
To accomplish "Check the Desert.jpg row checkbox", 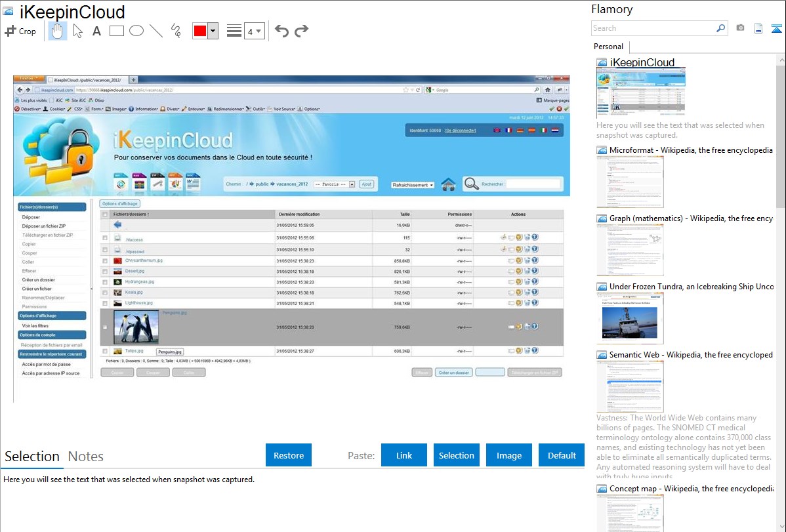I will coord(105,272).
